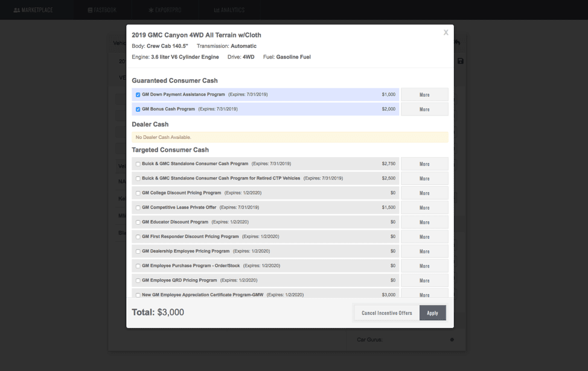Open the Analytics tab
Screen dimensions: 588x371
pyautogui.click(x=229, y=10)
